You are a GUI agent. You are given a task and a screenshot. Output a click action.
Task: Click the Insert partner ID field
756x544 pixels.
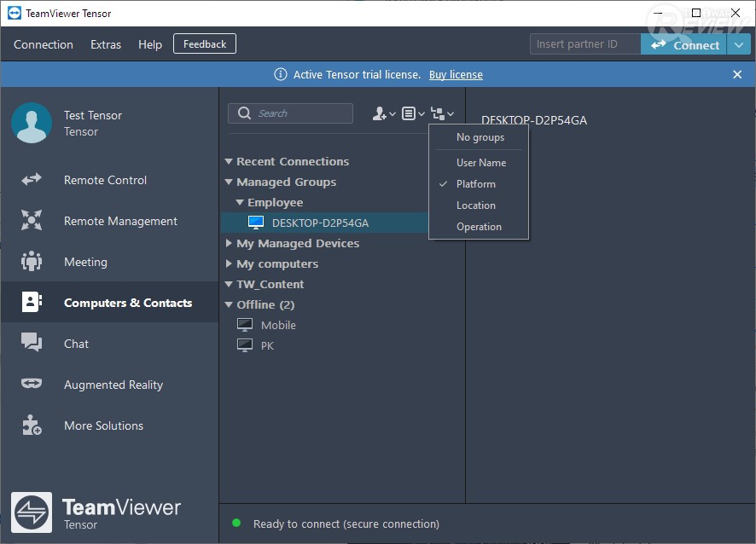pos(584,44)
